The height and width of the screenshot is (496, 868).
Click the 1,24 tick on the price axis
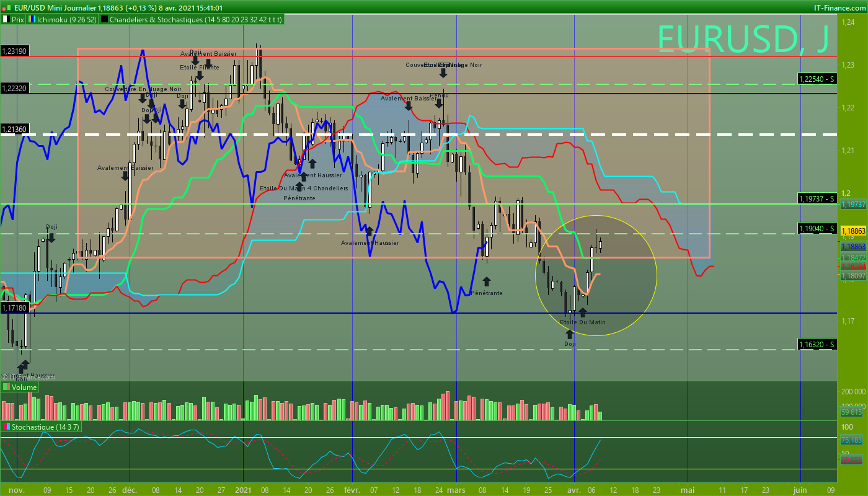(847, 22)
